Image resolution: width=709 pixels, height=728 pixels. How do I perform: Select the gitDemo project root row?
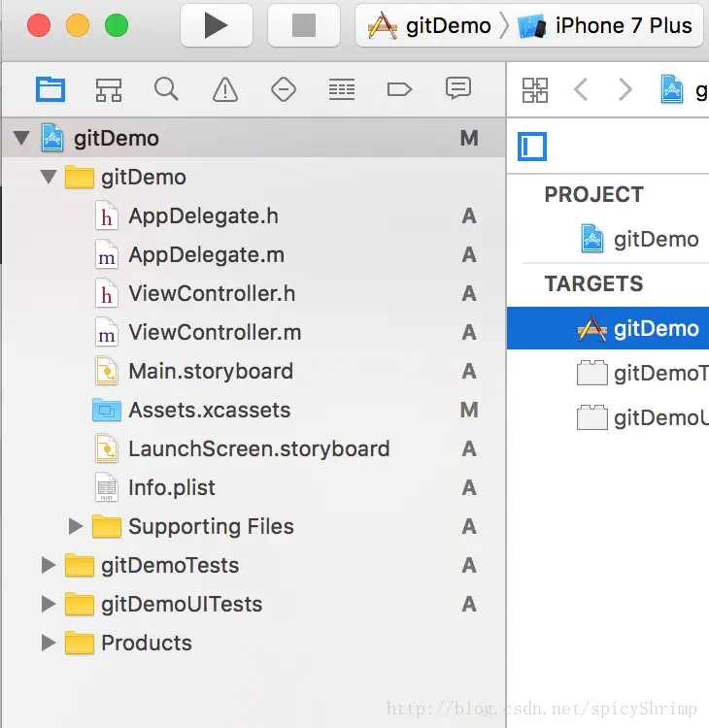[x=253, y=138]
